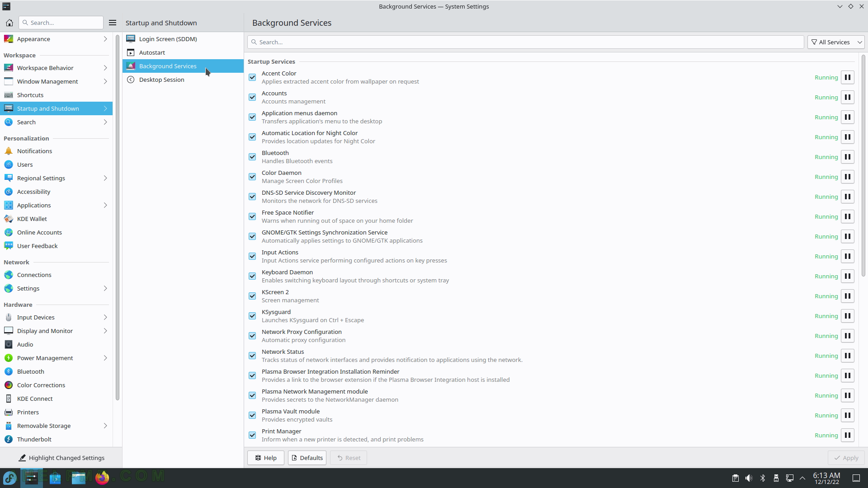This screenshot has height=488, width=868.
Task: Disable the Free Space Notifier checkbox
Action: 252,216
